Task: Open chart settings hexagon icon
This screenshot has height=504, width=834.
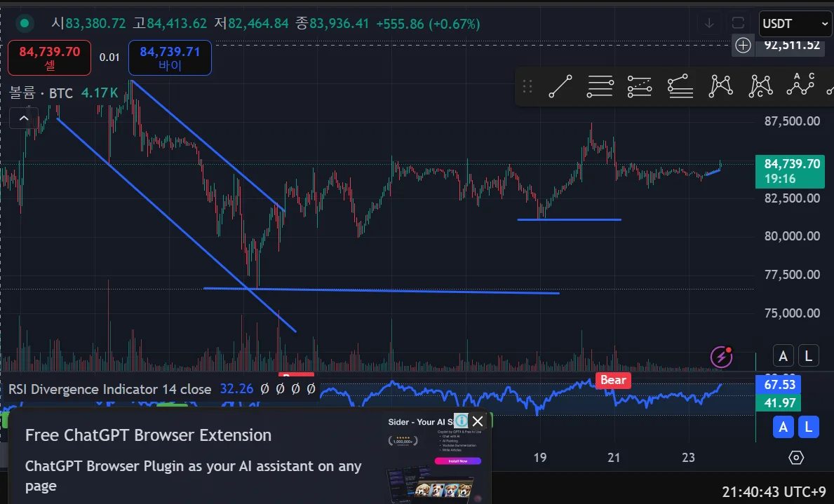Action: click(x=795, y=457)
